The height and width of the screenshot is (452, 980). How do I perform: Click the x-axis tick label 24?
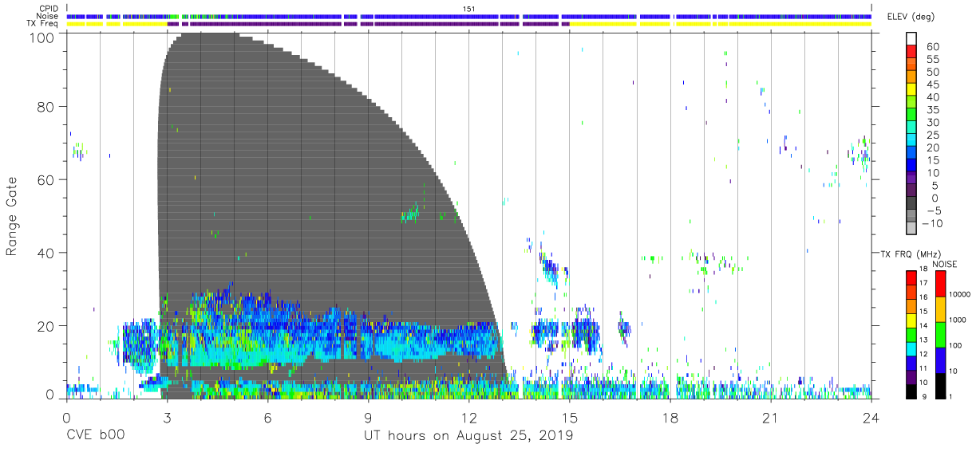[871, 418]
